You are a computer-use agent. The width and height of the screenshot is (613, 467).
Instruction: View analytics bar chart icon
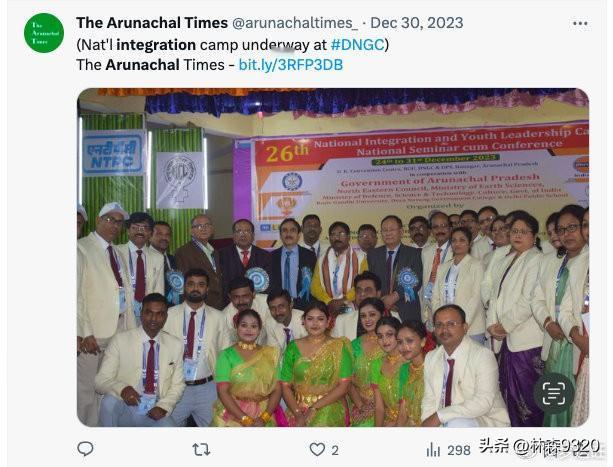433,450
